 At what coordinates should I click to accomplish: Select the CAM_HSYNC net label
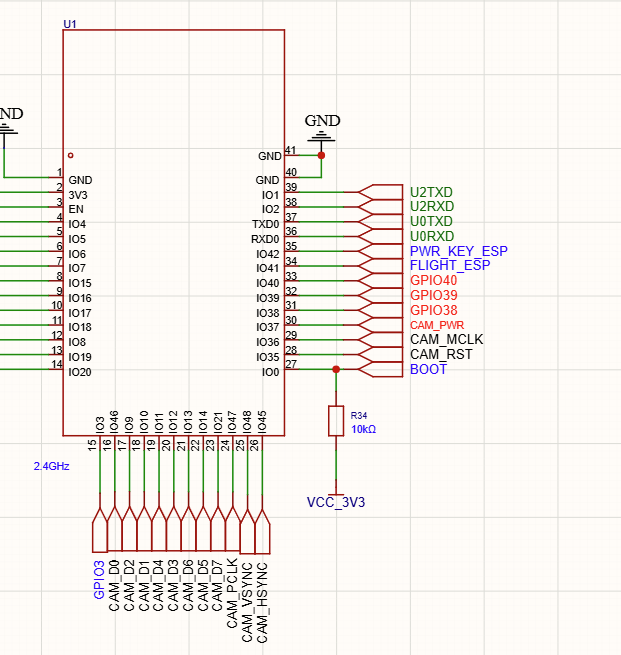pos(262,602)
